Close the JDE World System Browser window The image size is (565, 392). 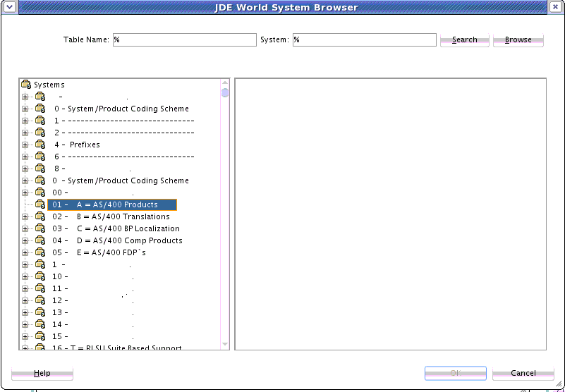[556, 7]
